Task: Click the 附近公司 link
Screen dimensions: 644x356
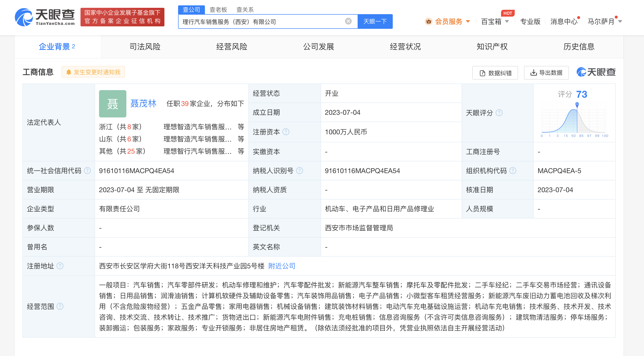Action: (x=282, y=266)
